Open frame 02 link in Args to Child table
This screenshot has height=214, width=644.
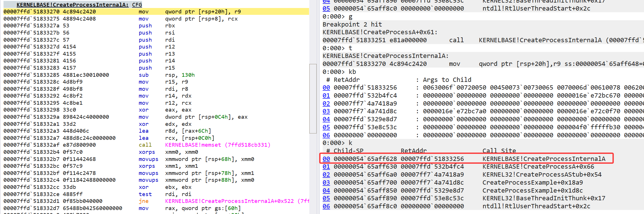(326, 104)
